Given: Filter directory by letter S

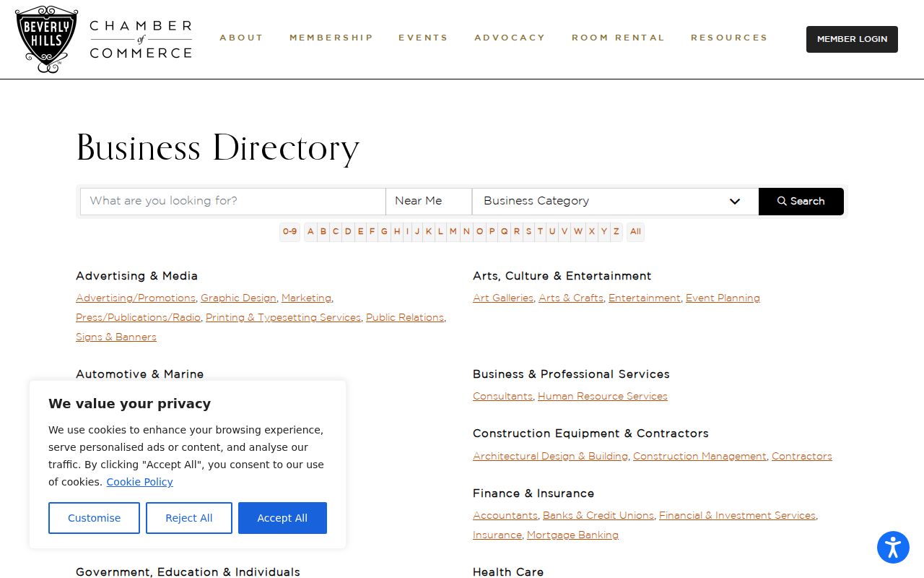Looking at the screenshot, I should pos(528,232).
